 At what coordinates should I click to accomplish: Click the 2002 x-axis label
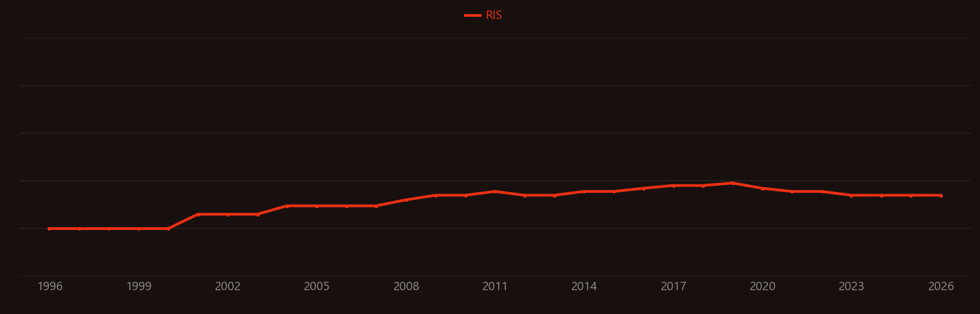[x=227, y=287]
